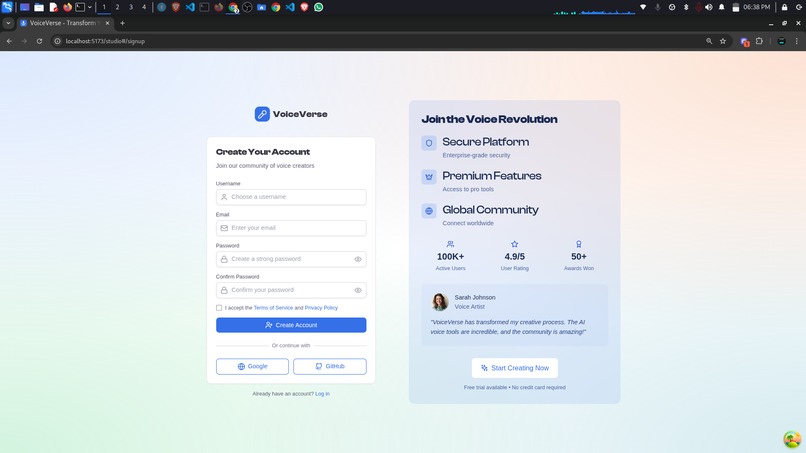Continue with GitHub button
Image resolution: width=806 pixels, height=453 pixels.
pos(329,367)
